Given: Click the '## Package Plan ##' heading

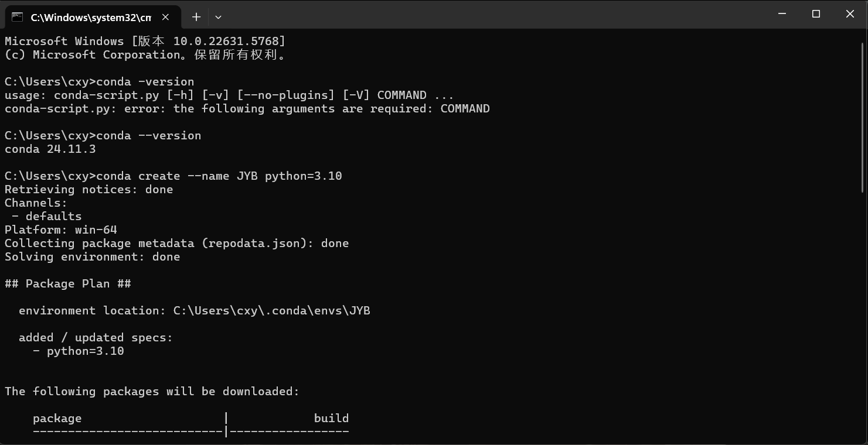Looking at the screenshot, I should (x=68, y=284).
